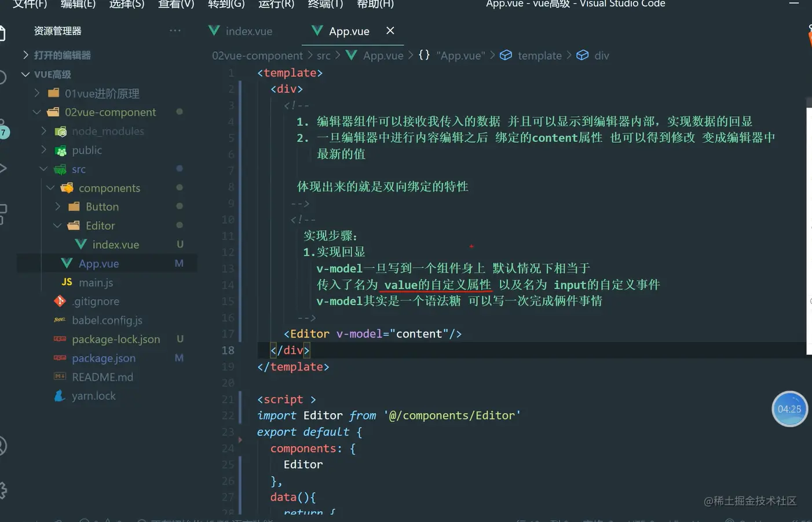Image resolution: width=812 pixels, height=522 pixels.
Task: Open the 终端(T) menu
Action: point(325,3)
